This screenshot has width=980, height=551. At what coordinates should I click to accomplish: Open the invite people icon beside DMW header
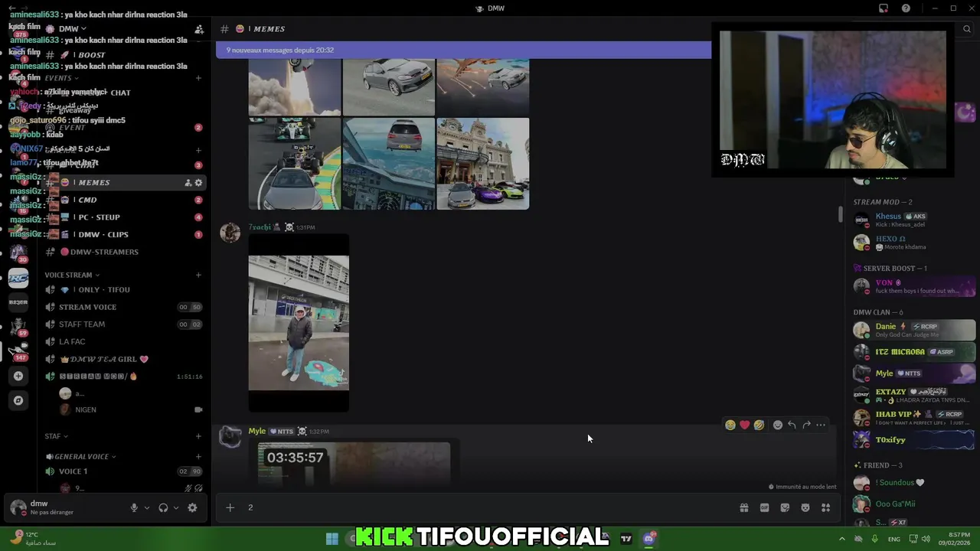[x=199, y=29]
